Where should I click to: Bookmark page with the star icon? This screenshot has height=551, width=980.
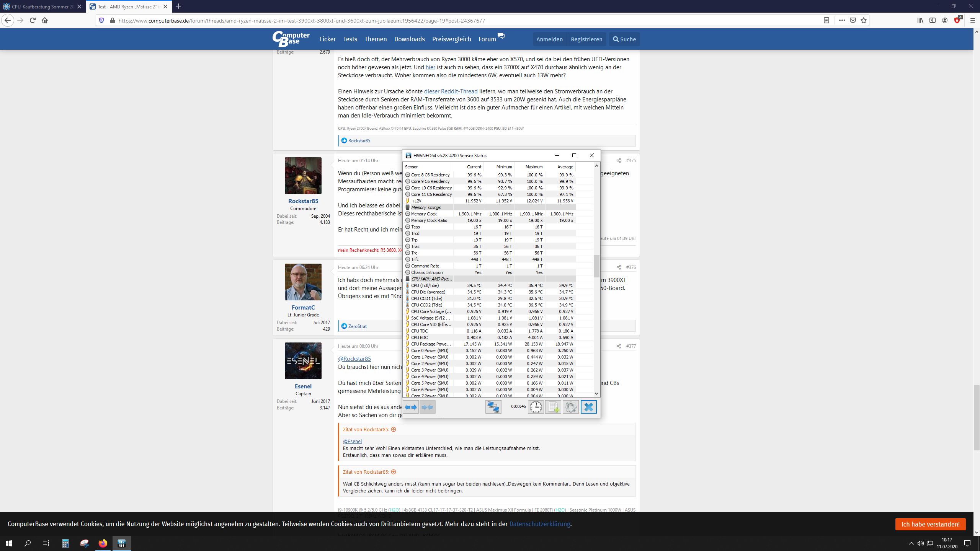coord(864,21)
